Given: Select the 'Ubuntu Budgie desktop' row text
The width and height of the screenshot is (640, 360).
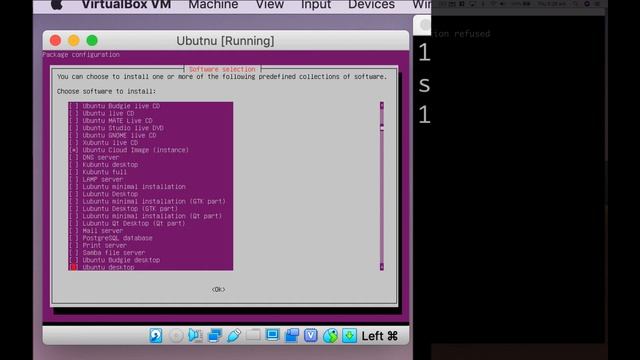Looking at the screenshot, I should point(121,260).
